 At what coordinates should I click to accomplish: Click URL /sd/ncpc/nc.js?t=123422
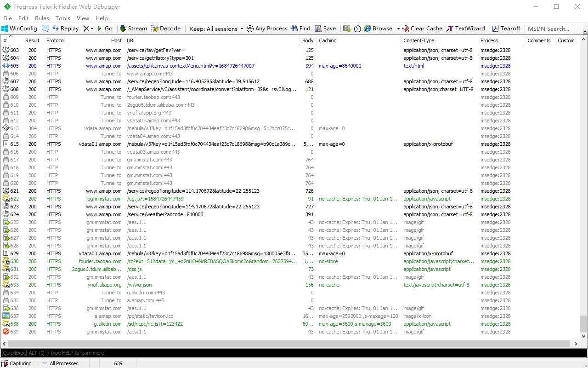[155, 324]
